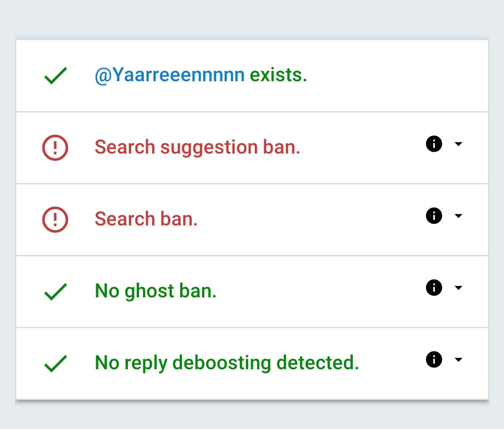Expand the reply deboosting dropdown arrow
Viewport: 504px width, 429px height.
click(458, 359)
